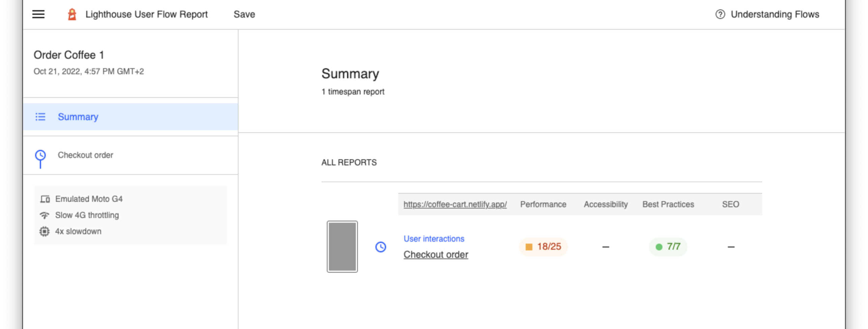Click the question mark help icon
The image size is (868, 329).
tap(720, 14)
